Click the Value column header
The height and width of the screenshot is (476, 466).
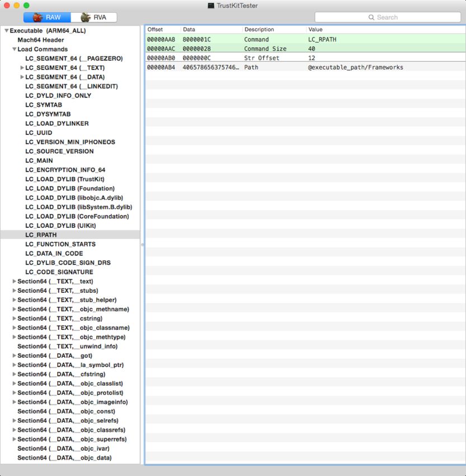[x=385, y=30]
